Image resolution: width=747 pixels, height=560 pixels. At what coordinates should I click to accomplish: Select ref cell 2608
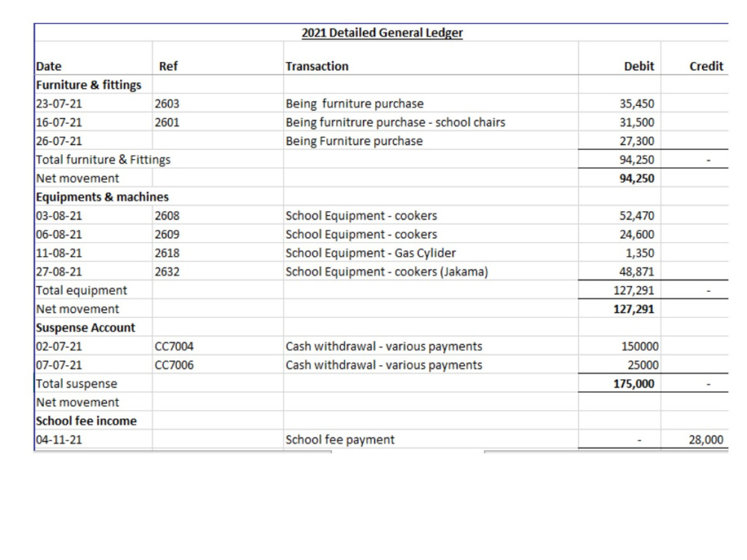click(x=167, y=216)
